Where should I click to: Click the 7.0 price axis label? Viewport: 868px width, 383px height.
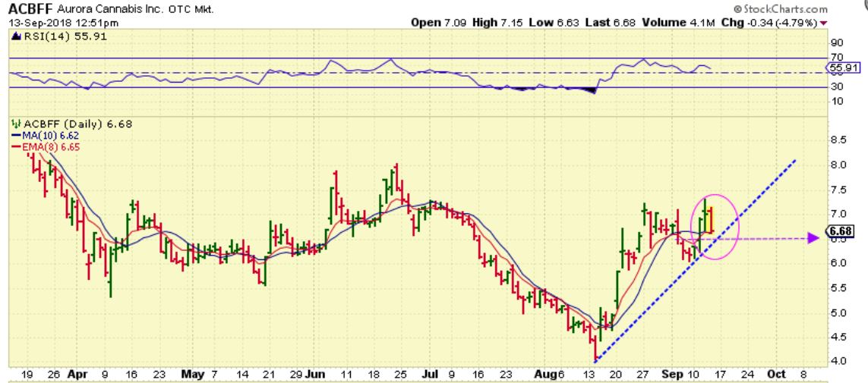(x=838, y=214)
